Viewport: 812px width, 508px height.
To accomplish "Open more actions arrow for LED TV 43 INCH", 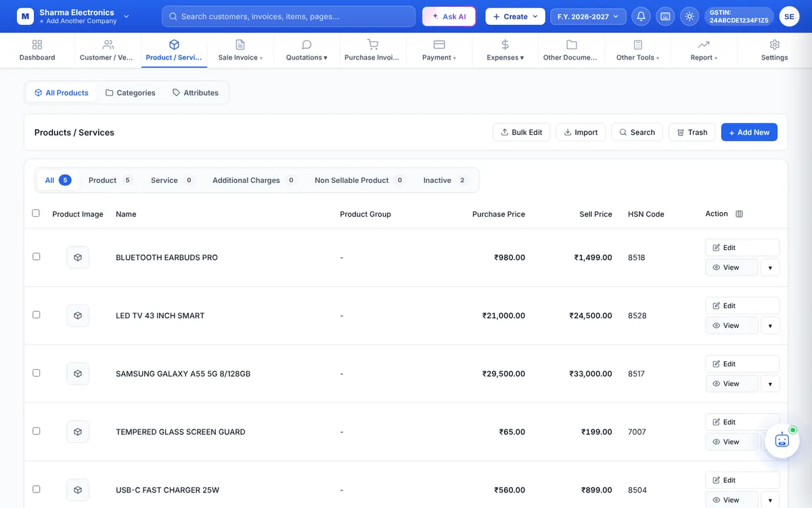I will 770,326.
